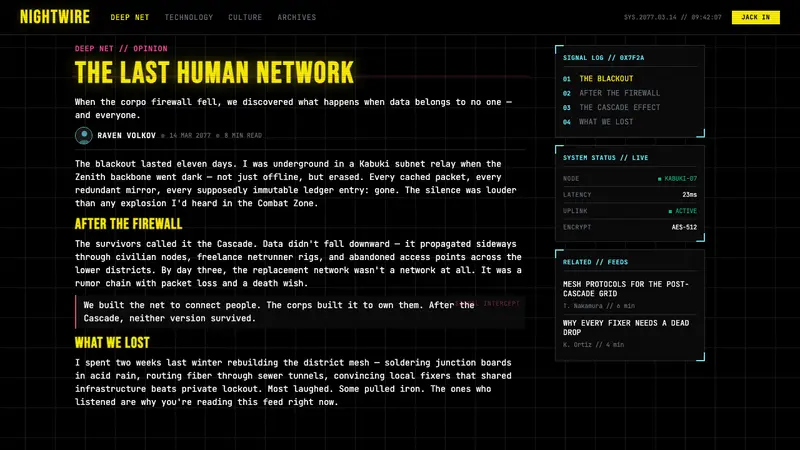Click the AES-512 encrypt value
Viewport: 800px width, 450px height.
point(684,227)
